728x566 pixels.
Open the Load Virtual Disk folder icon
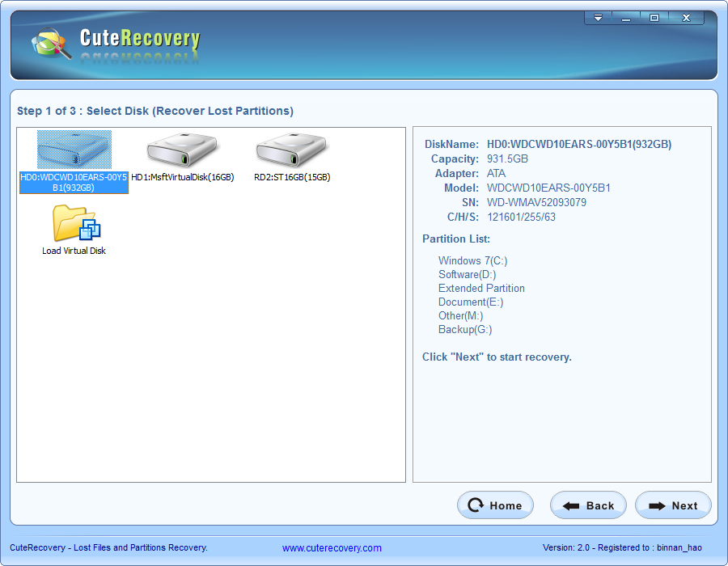click(x=76, y=223)
